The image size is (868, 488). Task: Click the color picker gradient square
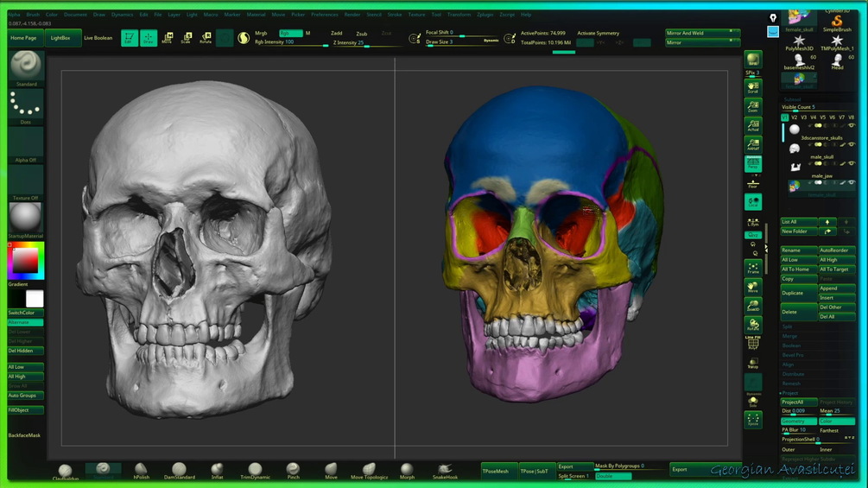(25, 260)
